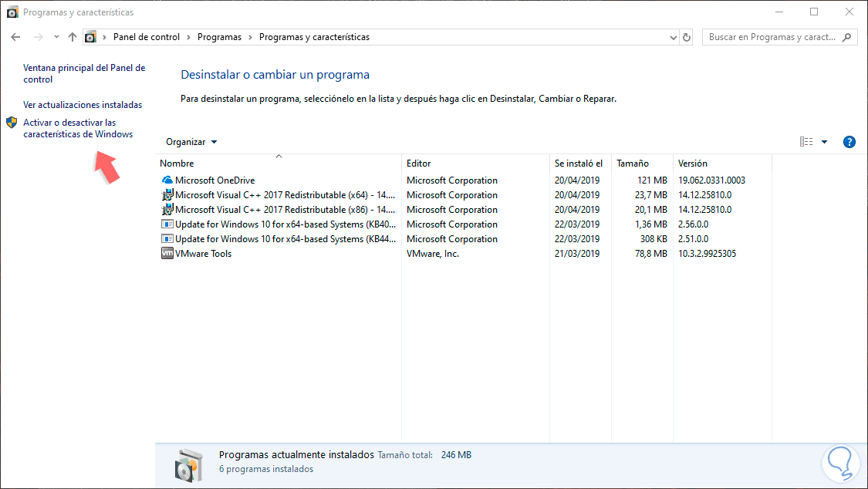Click the search magnifier icon
The image size is (868, 489).
846,37
